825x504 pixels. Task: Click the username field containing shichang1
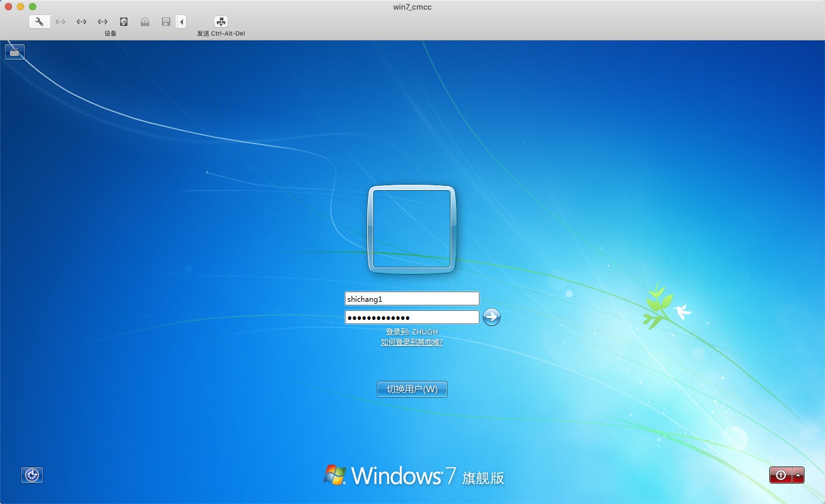pyautogui.click(x=412, y=299)
